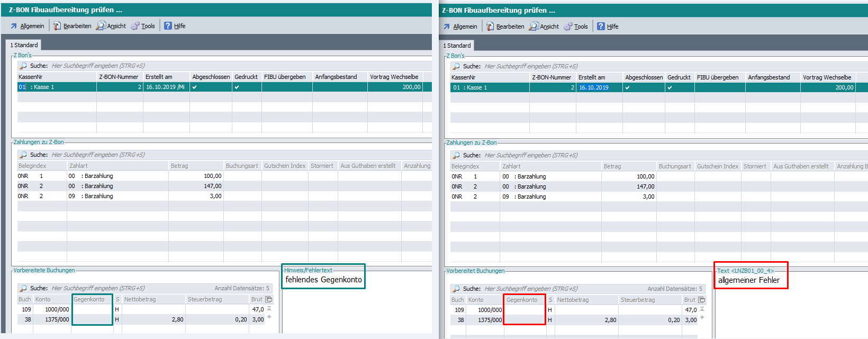Open Ansicht magnifier icon in right window
This screenshot has width=868, height=339.
pos(534,26)
